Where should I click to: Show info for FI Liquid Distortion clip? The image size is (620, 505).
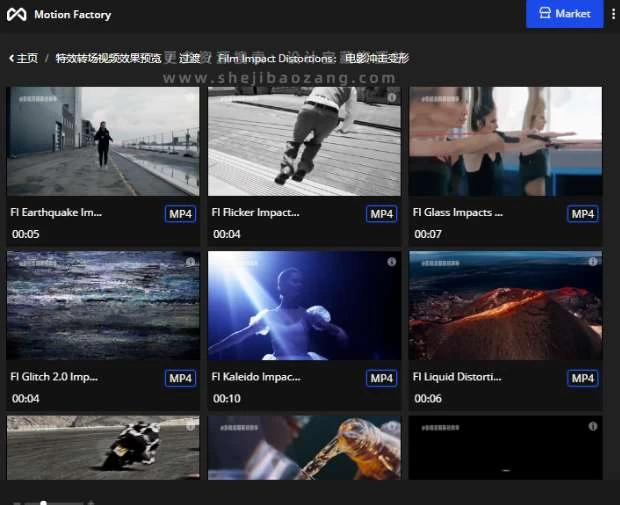592,262
